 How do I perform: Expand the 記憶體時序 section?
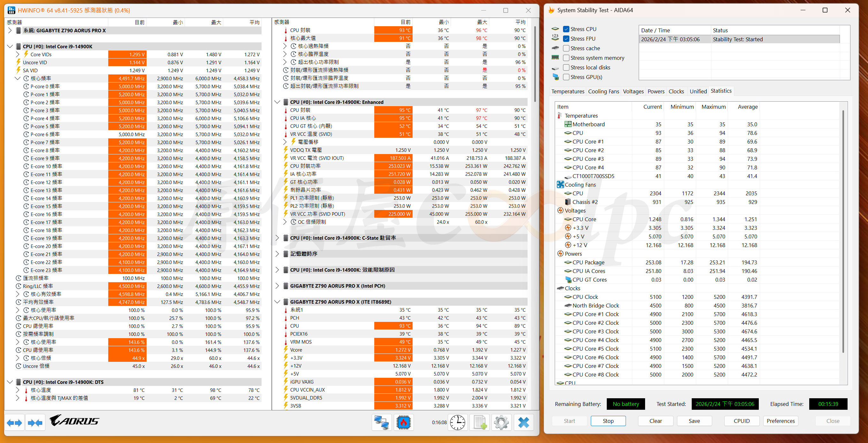pyautogui.click(x=277, y=254)
